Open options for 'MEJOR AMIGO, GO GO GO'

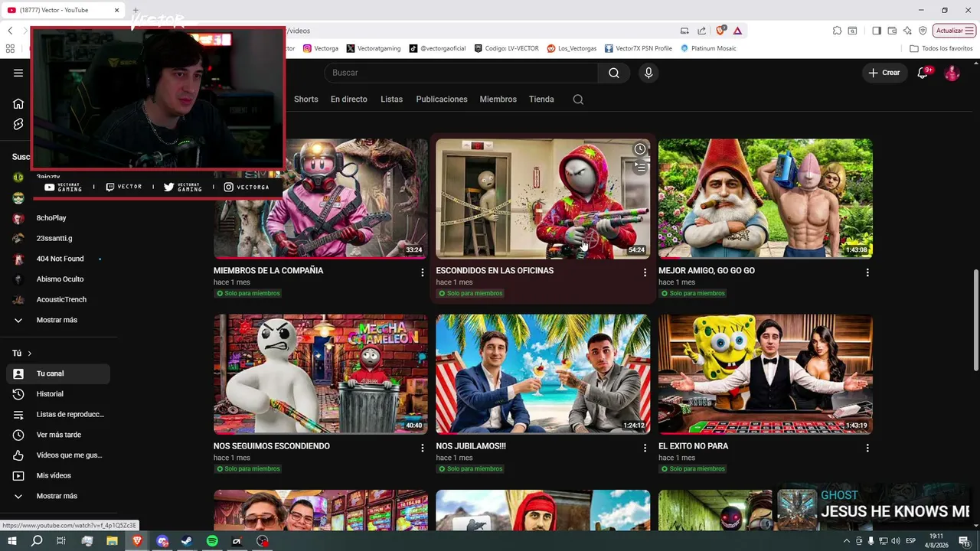pyautogui.click(x=867, y=272)
